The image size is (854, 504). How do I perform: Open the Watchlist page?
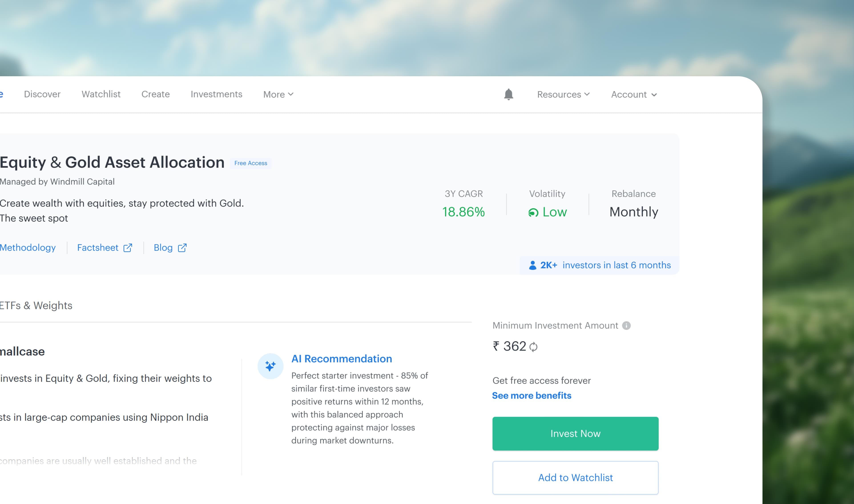coord(101,94)
